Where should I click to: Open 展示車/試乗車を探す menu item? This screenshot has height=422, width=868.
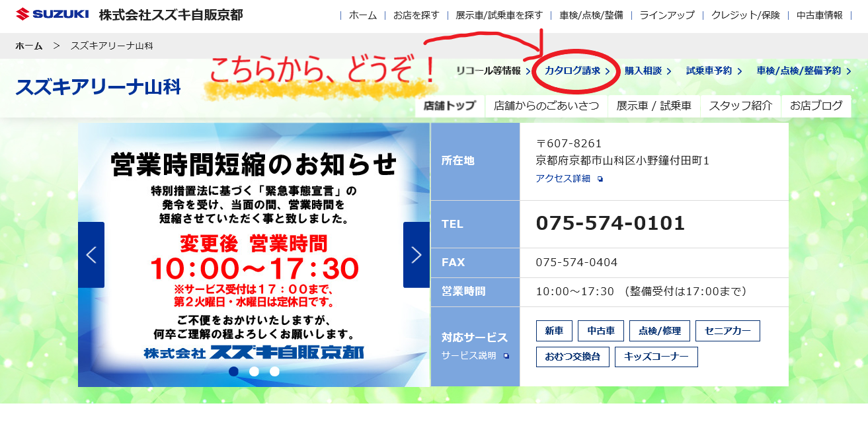coord(499,15)
